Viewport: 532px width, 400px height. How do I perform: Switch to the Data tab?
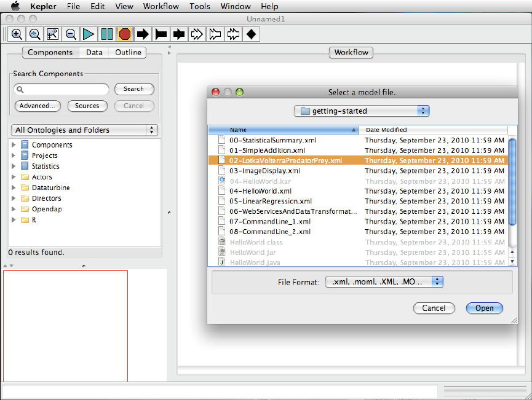[94, 52]
